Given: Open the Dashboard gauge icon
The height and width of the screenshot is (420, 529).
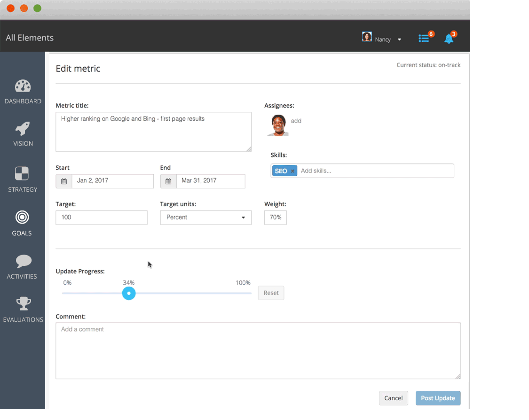Looking at the screenshot, I should click(23, 86).
